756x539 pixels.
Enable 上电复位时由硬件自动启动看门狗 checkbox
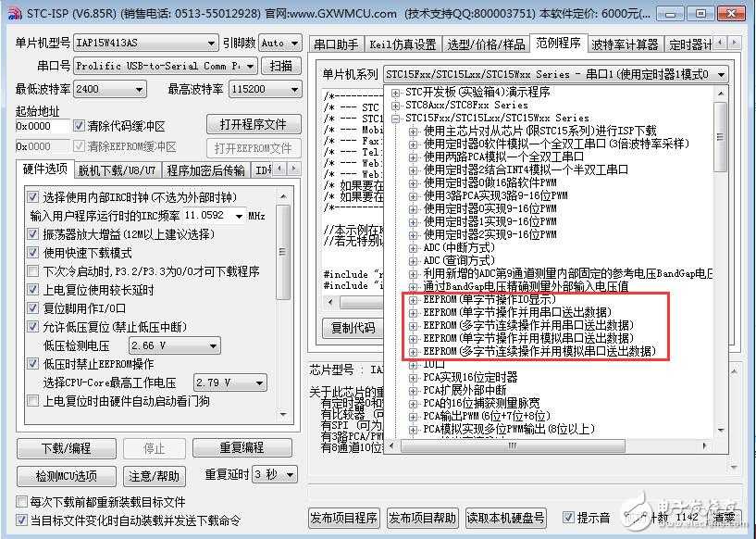[32, 401]
